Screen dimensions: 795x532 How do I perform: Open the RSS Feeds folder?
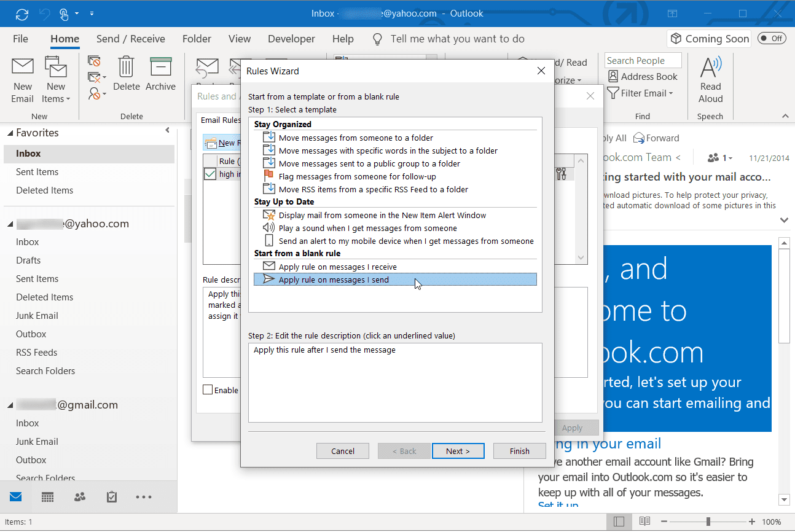click(88, 353)
